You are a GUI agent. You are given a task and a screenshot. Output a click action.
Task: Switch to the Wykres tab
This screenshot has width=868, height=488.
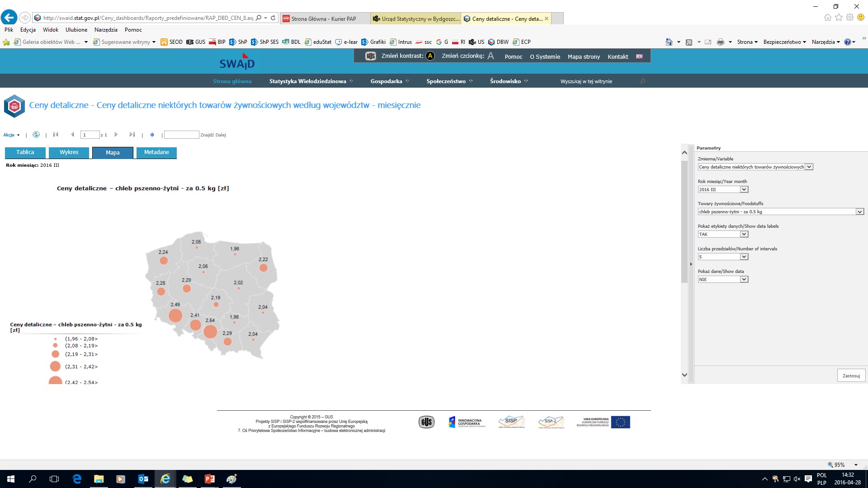pyautogui.click(x=69, y=153)
